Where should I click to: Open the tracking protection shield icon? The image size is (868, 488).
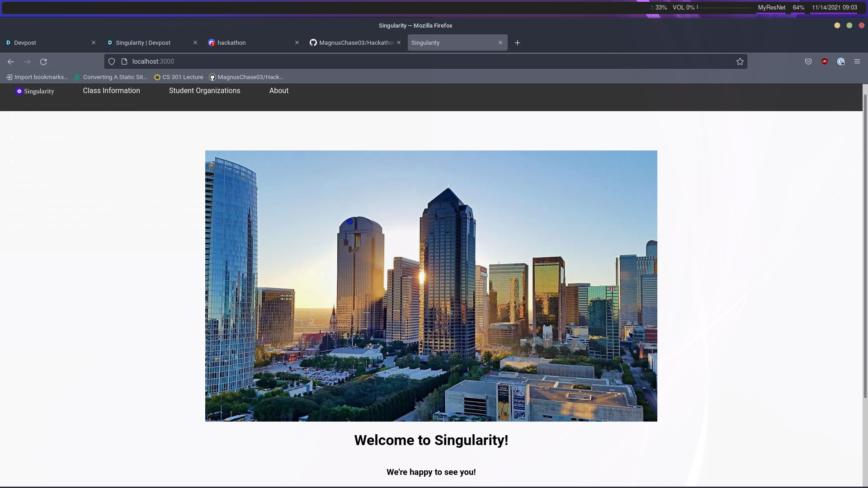click(112, 62)
